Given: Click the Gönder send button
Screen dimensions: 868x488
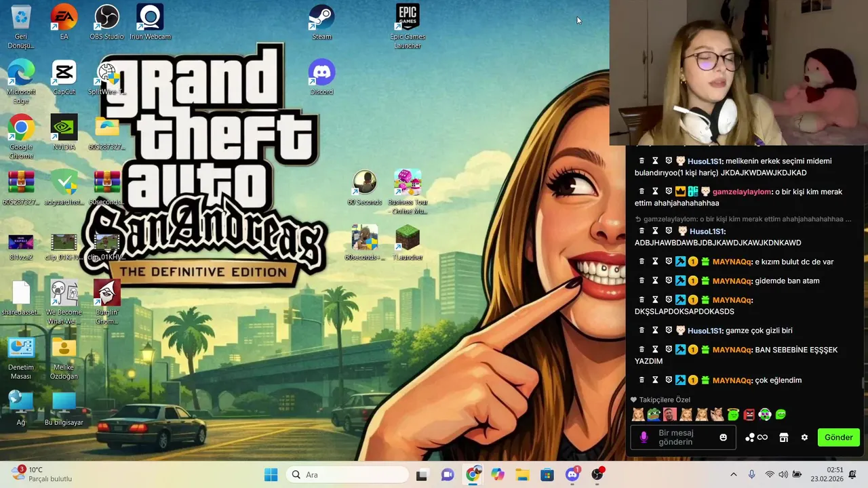Looking at the screenshot, I should pyautogui.click(x=839, y=437).
